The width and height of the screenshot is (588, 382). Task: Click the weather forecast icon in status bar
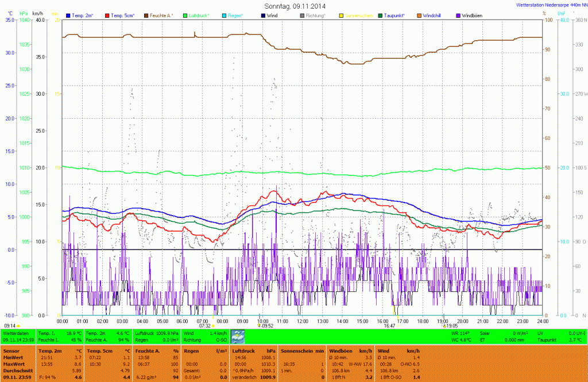click(x=237, y=336)
